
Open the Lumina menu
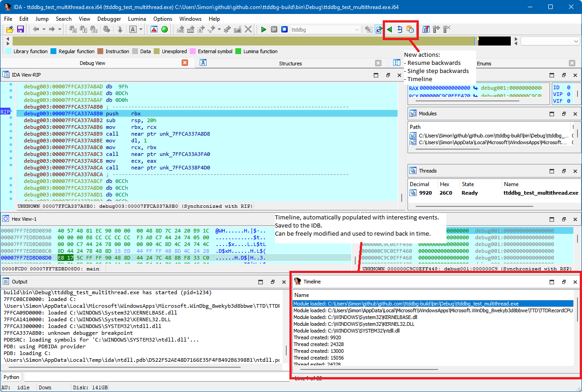click(x=137, y=19)
